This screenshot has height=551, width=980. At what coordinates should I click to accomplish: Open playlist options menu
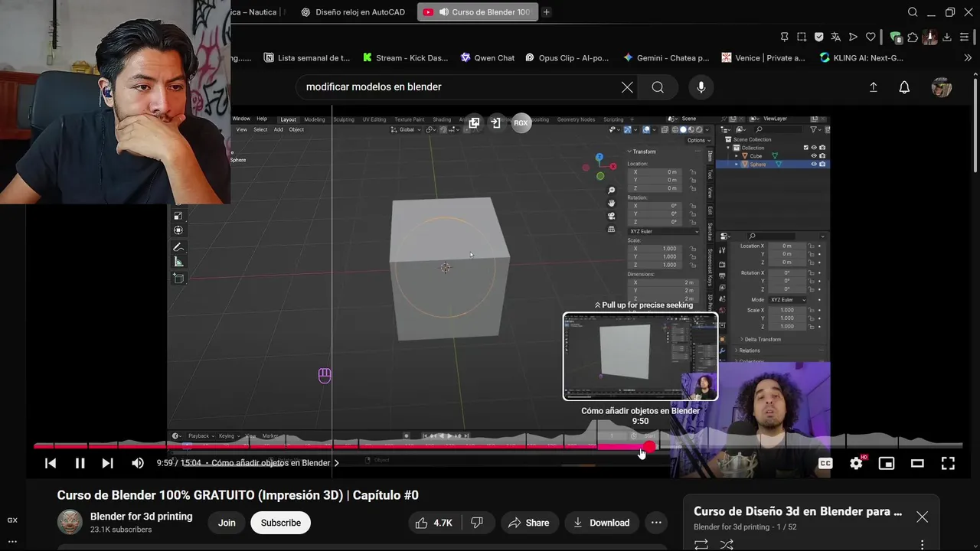(x=922, y=544)
